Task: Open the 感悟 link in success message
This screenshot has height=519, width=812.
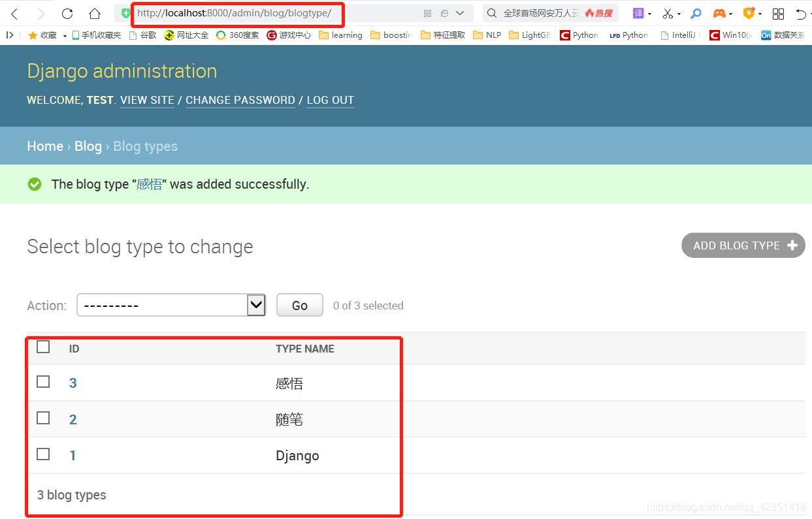Action: (149, 184)
